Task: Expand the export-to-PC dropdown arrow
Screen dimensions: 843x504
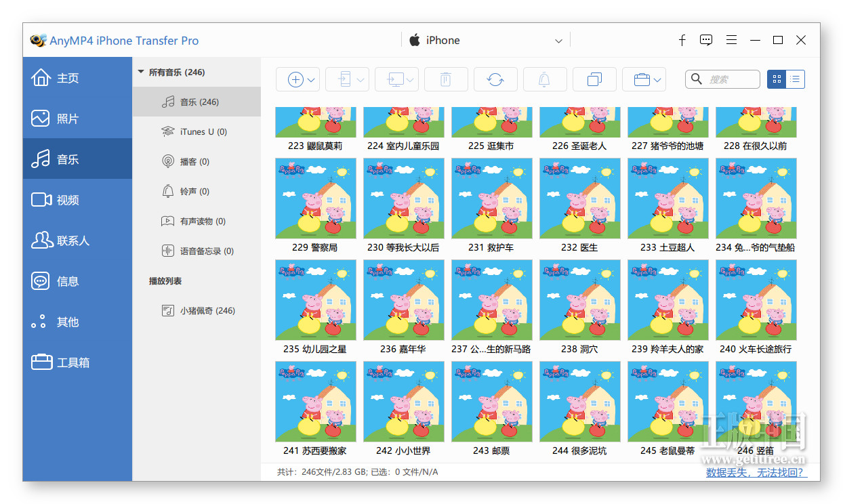Action: (411, 80)
